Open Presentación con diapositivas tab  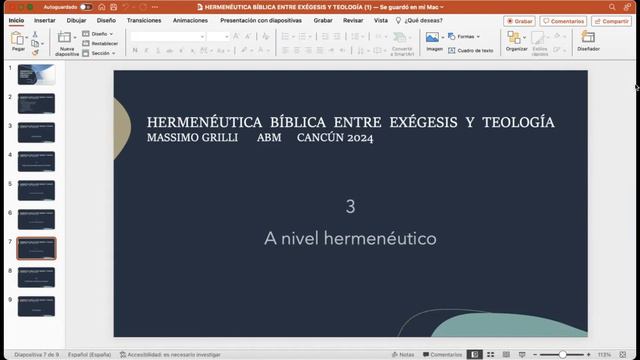click(261, 20)
